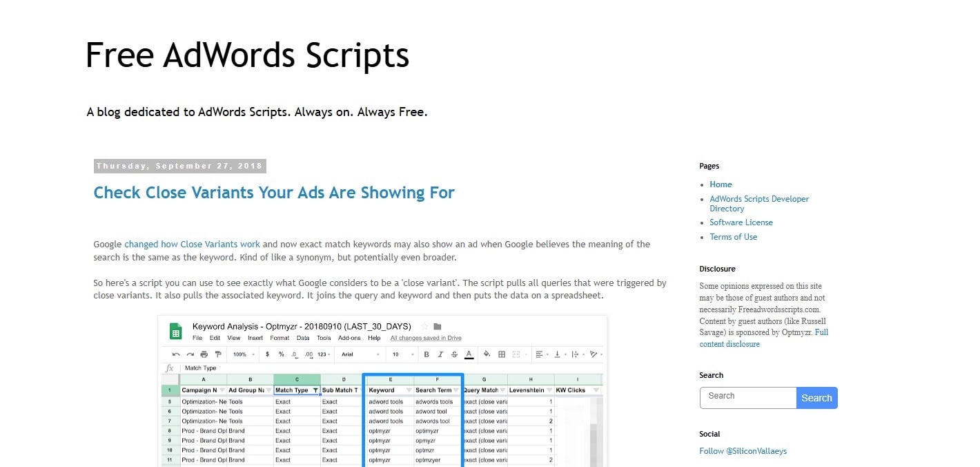
Task: Click 'All changes saved in Drive'
Action: [426, 338]
